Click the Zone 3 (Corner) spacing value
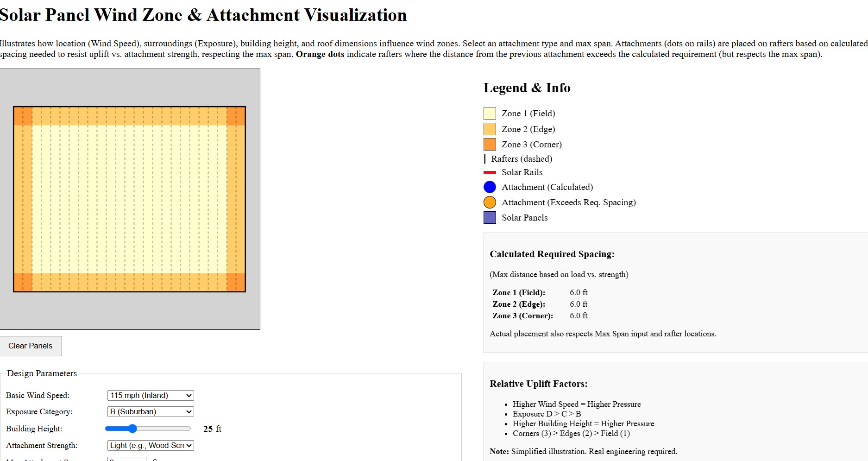Image resolution: width=868 pixels, height=461 pixels. click(579, 316)
